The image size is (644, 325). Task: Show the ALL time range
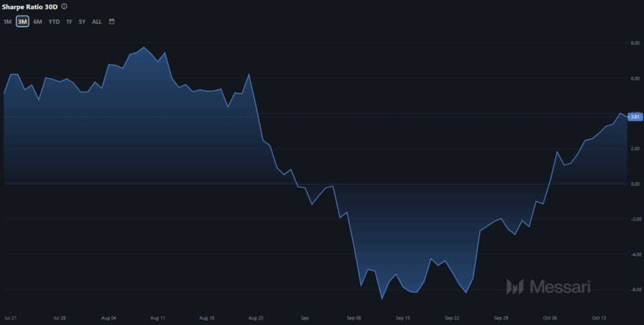pos(97,22)
